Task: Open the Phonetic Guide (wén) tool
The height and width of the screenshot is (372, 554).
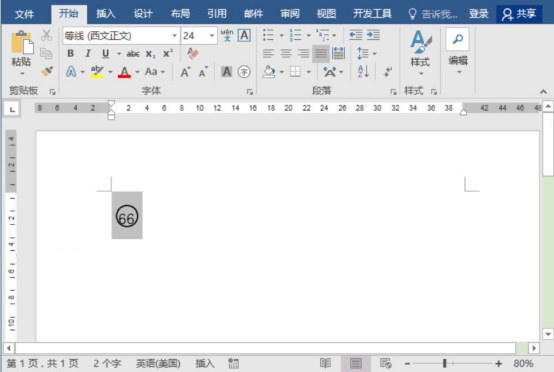Action: tap(227, 35)
